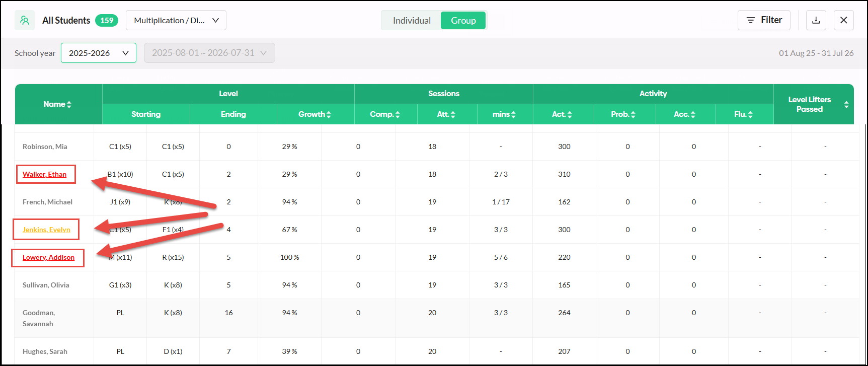The image size is (868, 366).
Task: Open Jenkins, Evelyn student link
Action: (46, 230)
